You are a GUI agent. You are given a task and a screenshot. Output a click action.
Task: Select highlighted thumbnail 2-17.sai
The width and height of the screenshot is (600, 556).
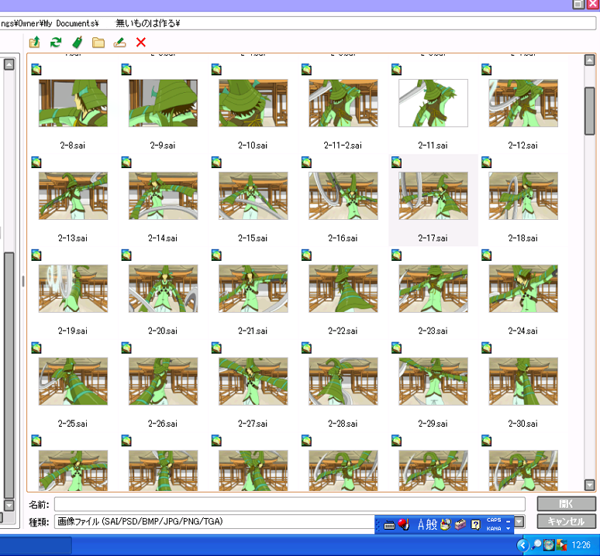click(x=433, y=196)
